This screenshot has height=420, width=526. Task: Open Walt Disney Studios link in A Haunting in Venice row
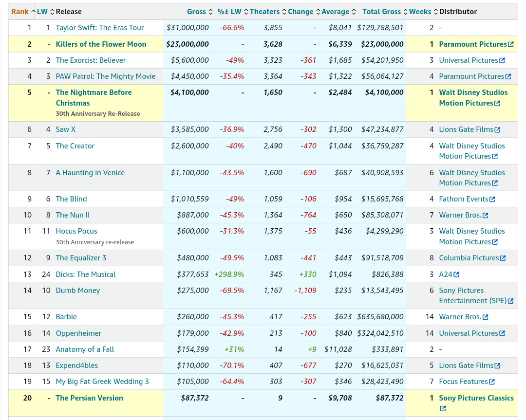pyautogui.click(x=471, y=178)
